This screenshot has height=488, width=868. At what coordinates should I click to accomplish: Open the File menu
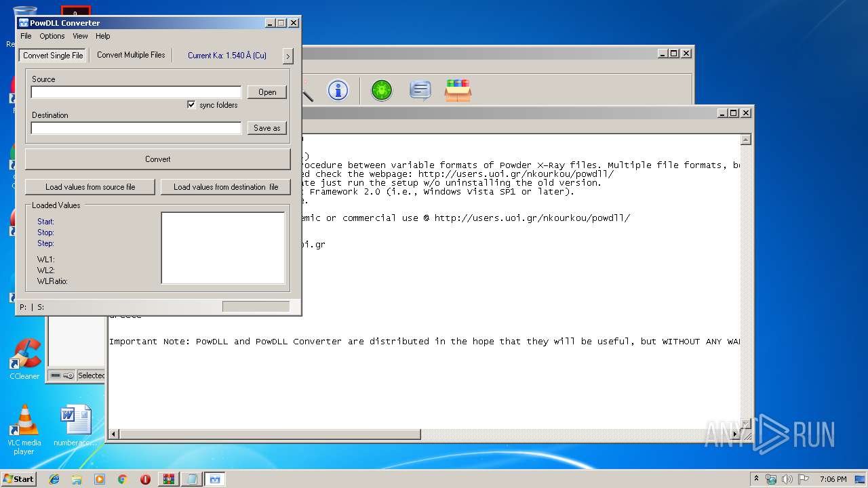26,36
